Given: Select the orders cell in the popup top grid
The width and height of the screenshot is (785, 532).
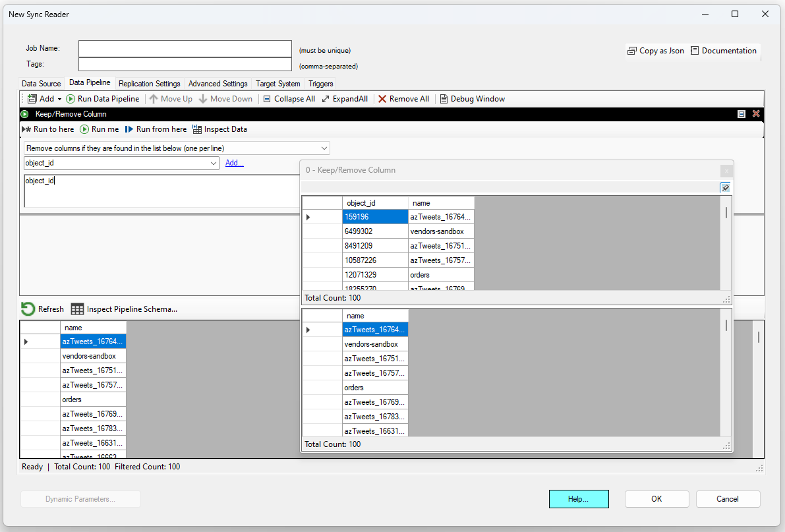Looking at the screenshot, I should click(441, 275).
